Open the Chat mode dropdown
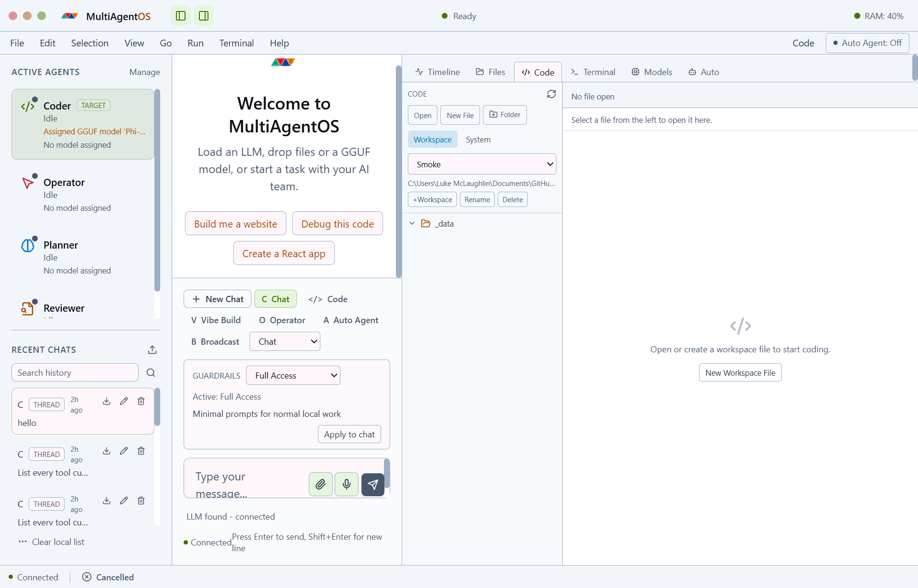Viewport: 918px width, 588px height. click(285, 342)
